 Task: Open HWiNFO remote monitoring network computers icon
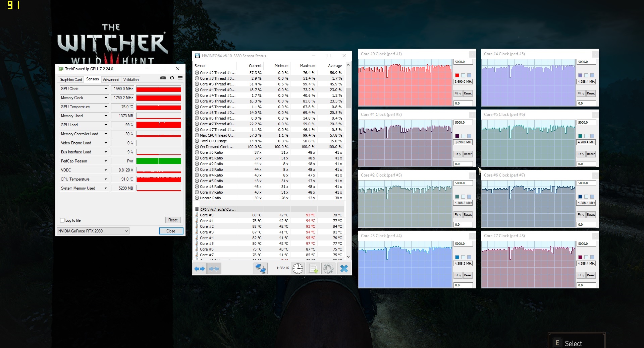coord(261,269)
